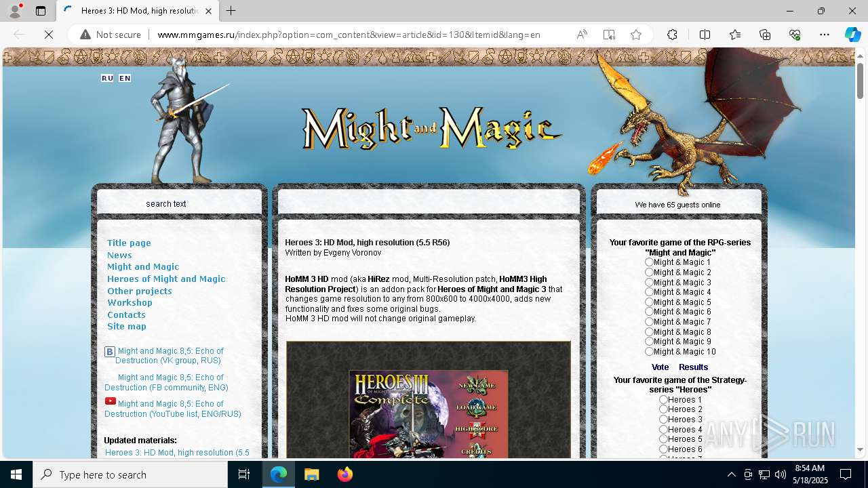Open the notification center icon
The width and height of the screenshot is (868, 488).
pyautogui.click(x=846, y=474)
